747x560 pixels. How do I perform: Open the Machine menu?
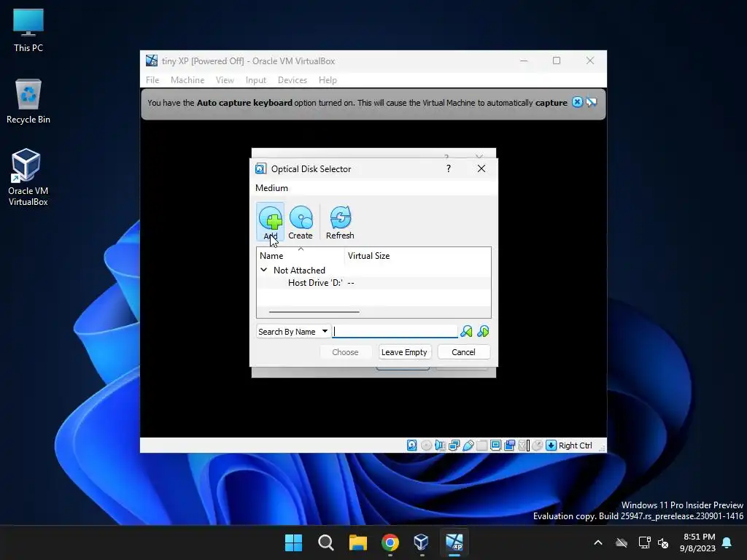[x=187, y=80]
